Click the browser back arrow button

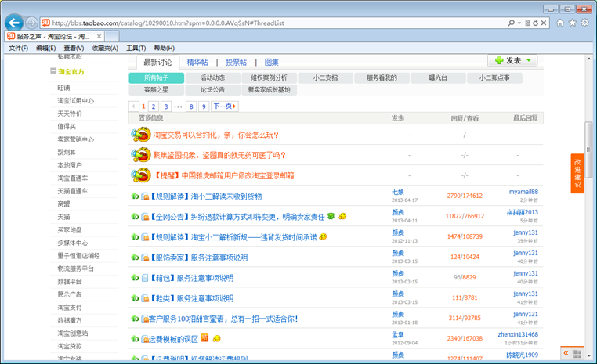[x=14, y=23]
